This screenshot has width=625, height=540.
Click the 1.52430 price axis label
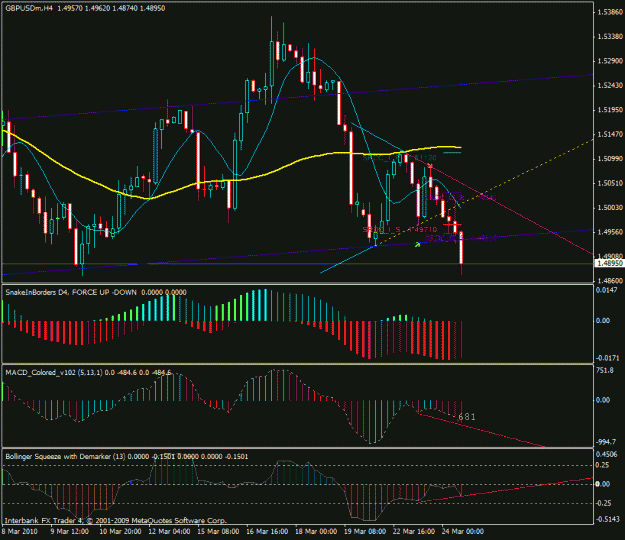pyautogui.click(x=610, y=85)
